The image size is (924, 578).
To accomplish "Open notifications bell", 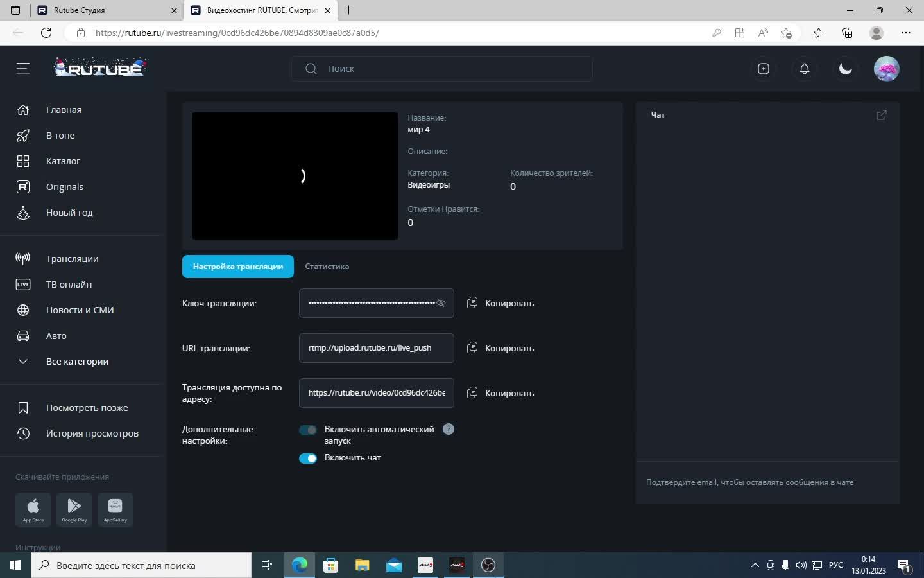I will click(x=805, y=69).
